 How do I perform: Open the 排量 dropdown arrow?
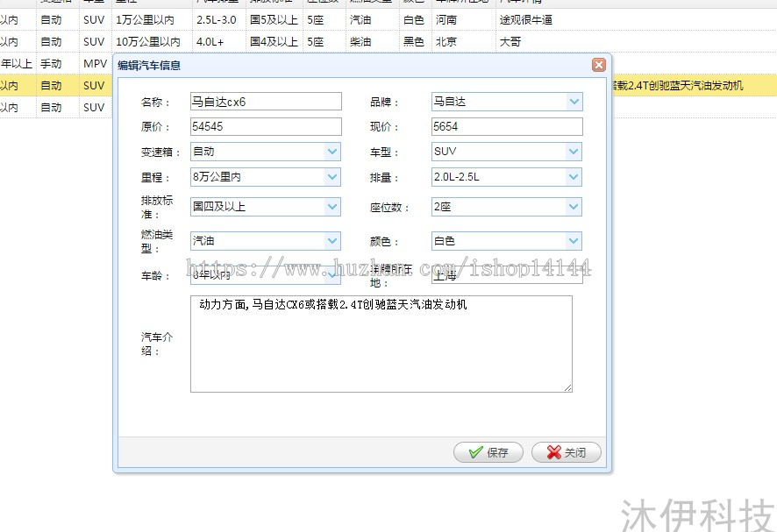(x=574, y=177)
